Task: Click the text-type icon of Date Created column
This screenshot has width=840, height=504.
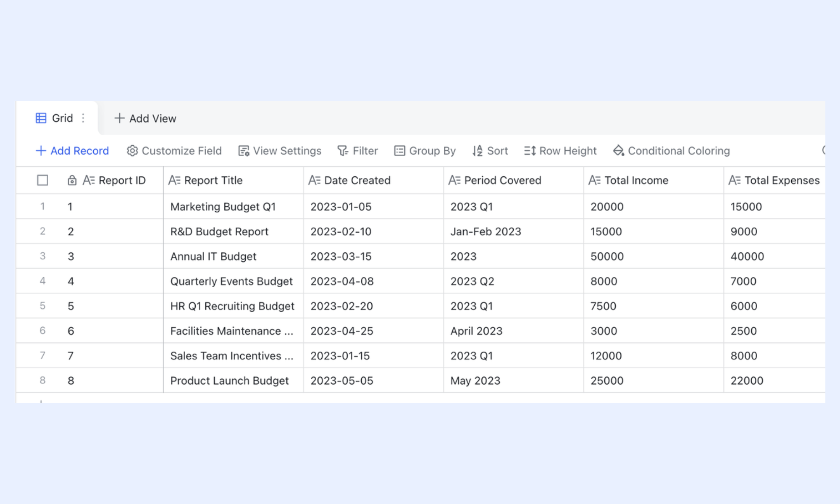Action: 314,180
